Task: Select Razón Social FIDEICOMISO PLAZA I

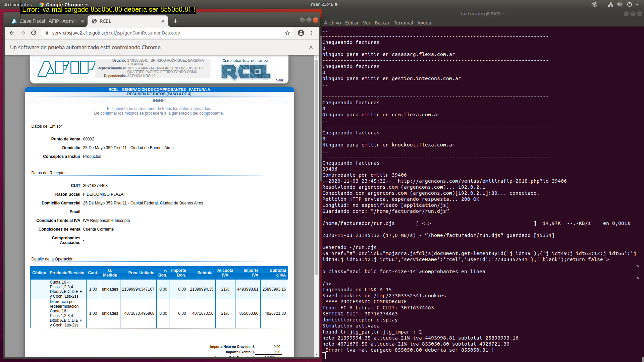Action: click(104, 194)
